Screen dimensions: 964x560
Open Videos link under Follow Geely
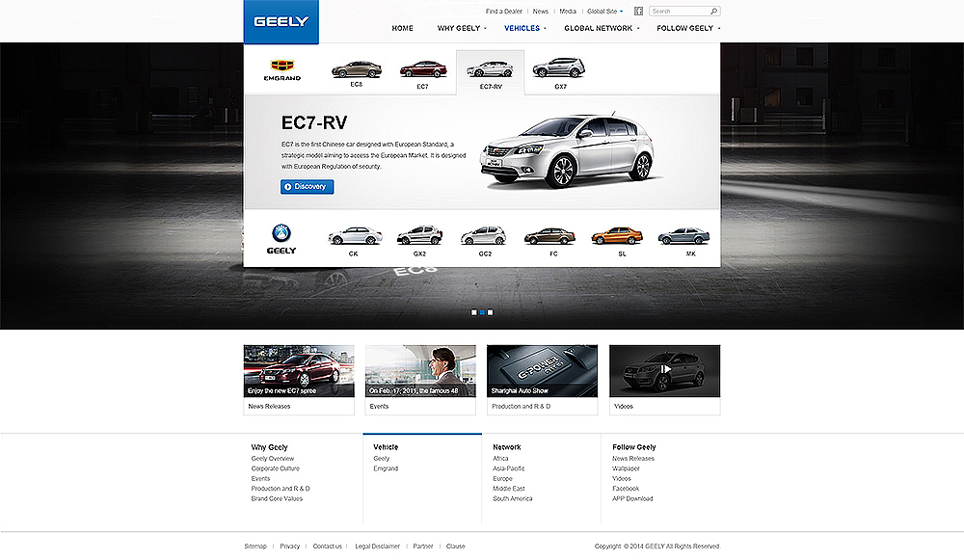click(x=622, y=478)
